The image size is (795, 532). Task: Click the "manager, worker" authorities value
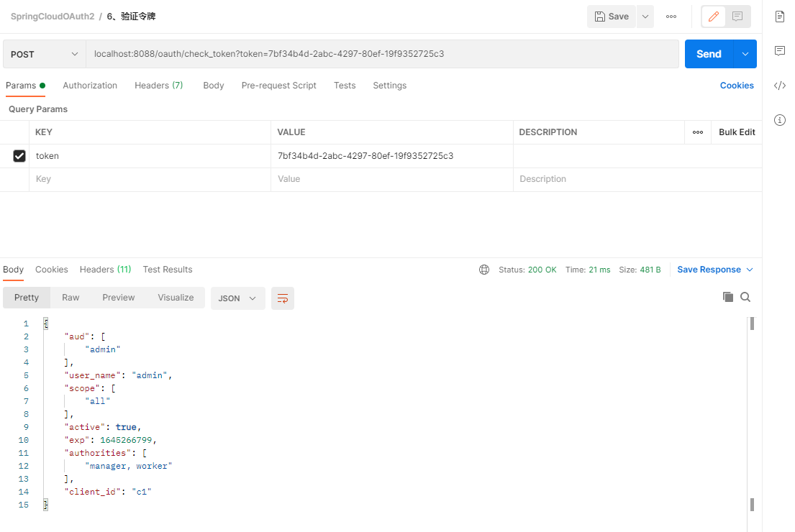point(129,466)
